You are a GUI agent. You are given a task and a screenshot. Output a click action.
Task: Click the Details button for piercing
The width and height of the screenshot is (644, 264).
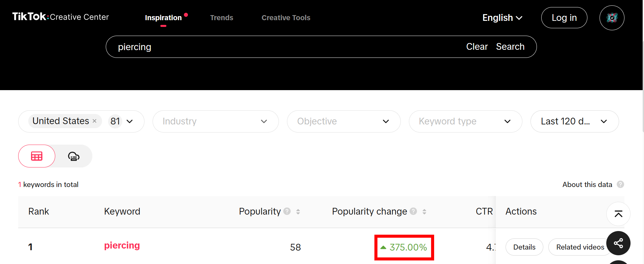pos(524,247)
